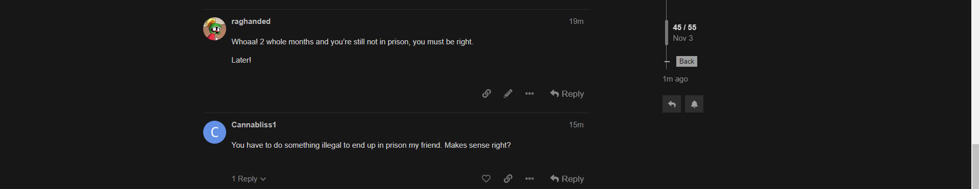Image resolution: width=980 pixels, height=189 pixels.
Task: Open Cannabliss1 username link
Action: pos(254,125)
